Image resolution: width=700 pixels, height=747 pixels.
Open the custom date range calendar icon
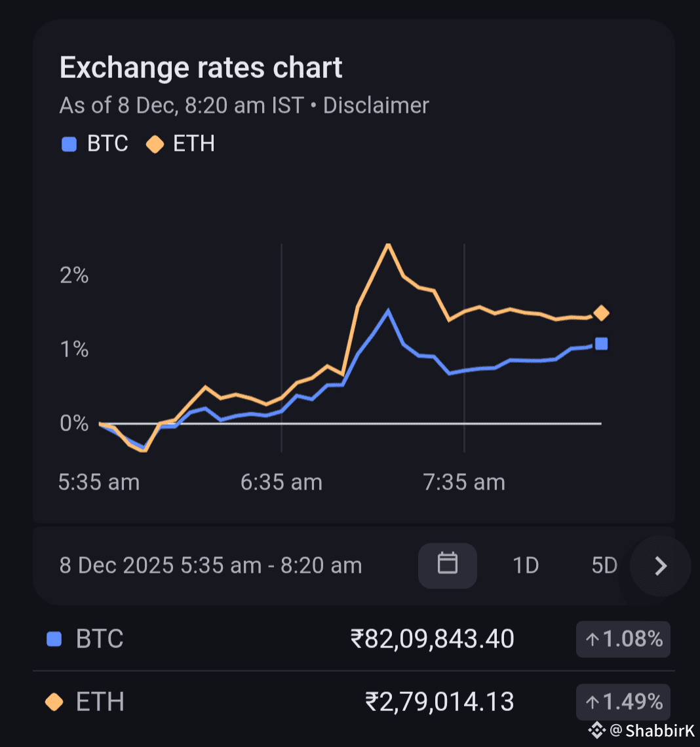(448, 565)
